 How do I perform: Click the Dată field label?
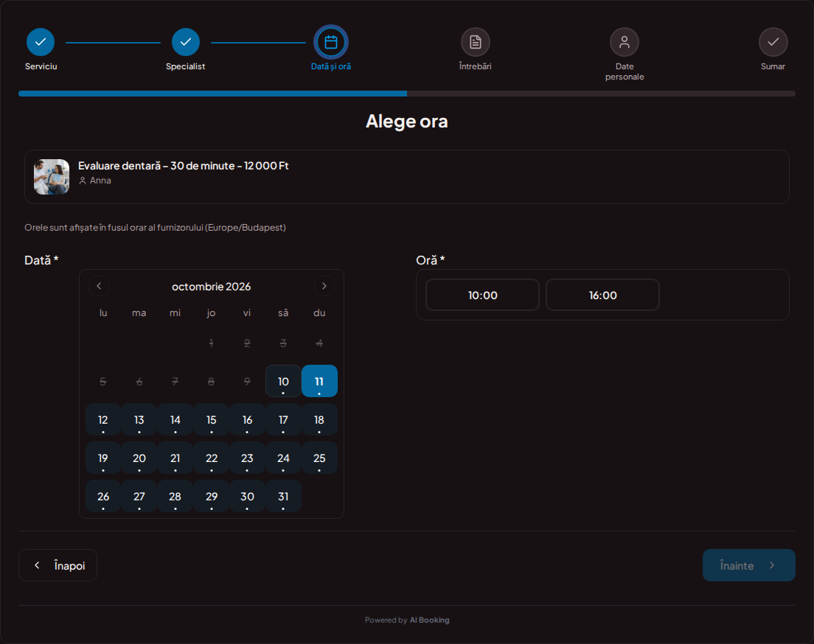coord(41,261)
